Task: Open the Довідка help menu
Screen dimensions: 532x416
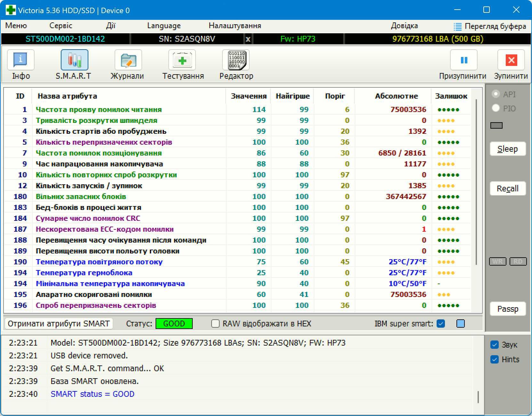Action: point(404,26)
